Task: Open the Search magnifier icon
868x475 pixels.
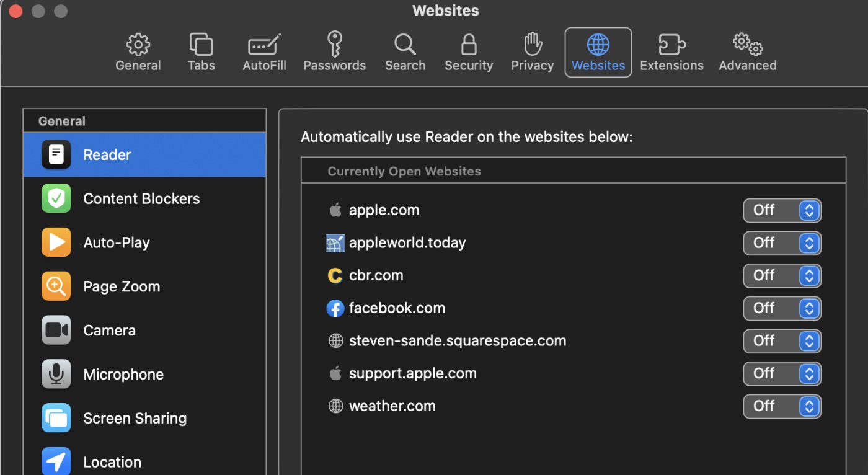Action: click(405, 45)
